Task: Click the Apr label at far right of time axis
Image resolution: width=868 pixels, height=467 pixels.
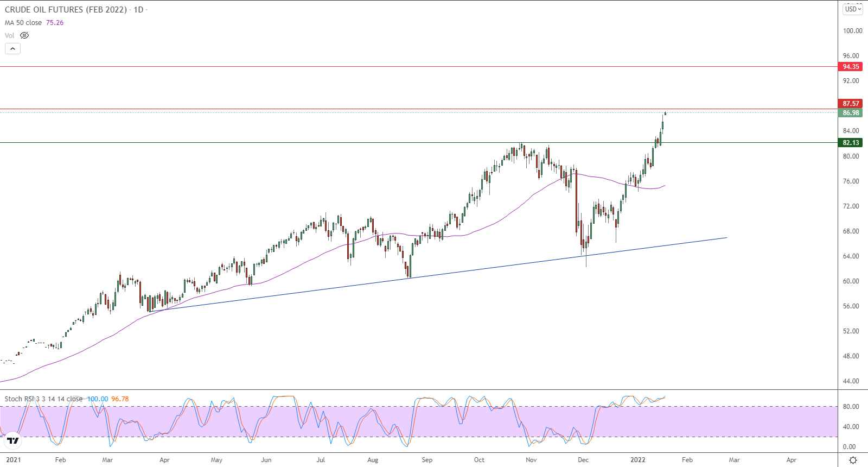Action: click(x=792, y=460)
